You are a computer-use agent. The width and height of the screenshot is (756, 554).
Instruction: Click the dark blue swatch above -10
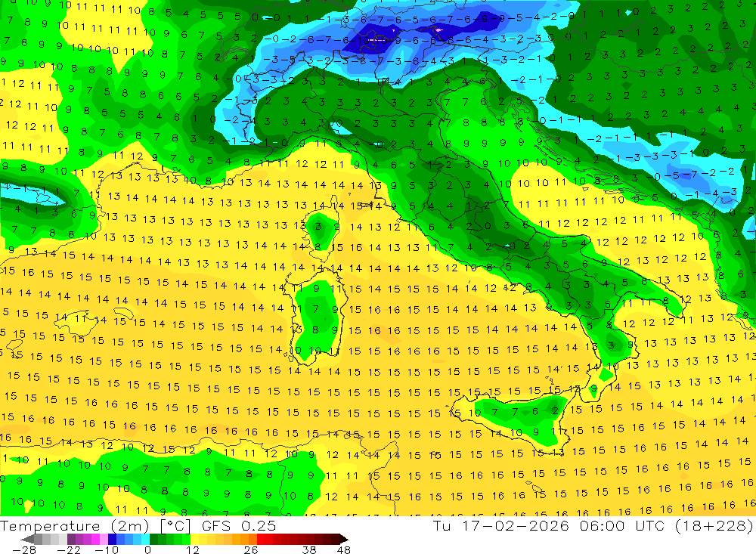click(112, 539)
